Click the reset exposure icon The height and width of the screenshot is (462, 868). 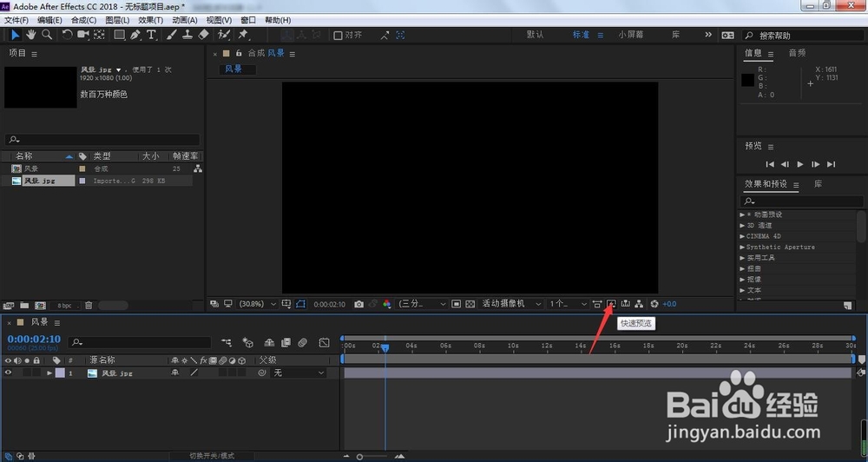[x=654, y=304]
